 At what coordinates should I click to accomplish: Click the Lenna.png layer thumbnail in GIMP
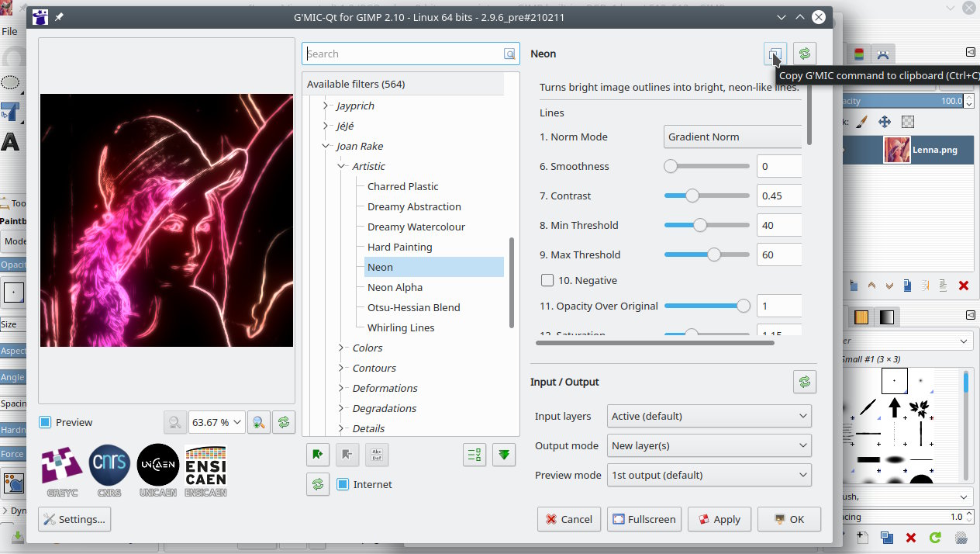click(897, 150)
